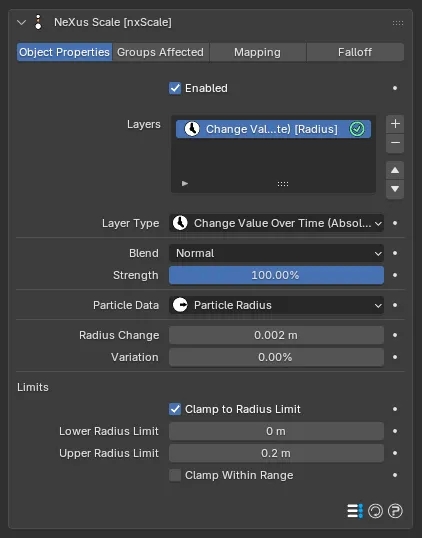Animate the Clamp to Radius Limit dot

[x=395, y=409]
